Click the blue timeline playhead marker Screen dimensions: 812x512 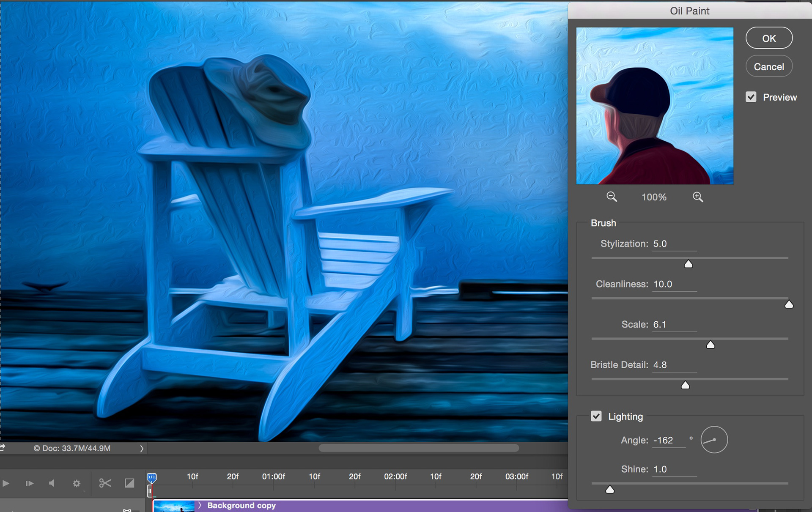(151, 478)
